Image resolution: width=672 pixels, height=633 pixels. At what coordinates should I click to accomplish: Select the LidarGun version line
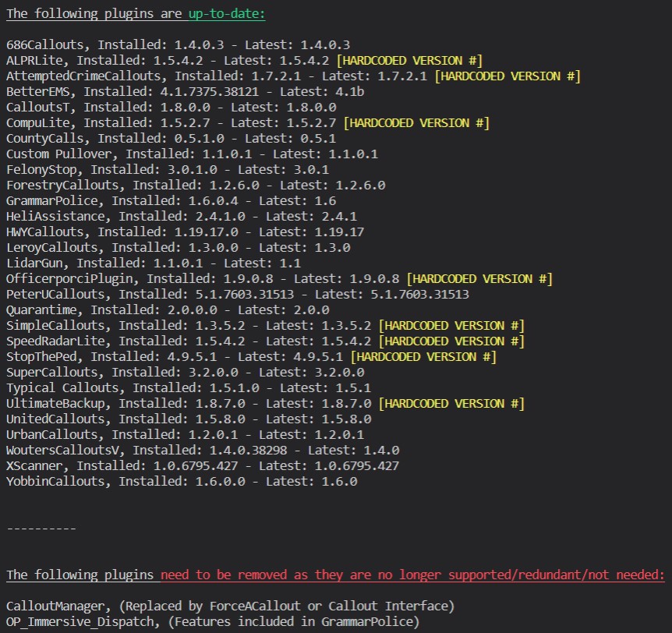[154, 263]
